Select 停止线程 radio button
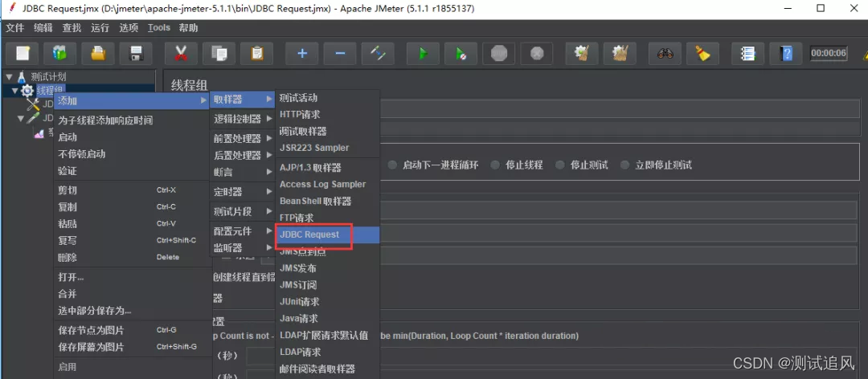The image size is (868, 379). 495,165
